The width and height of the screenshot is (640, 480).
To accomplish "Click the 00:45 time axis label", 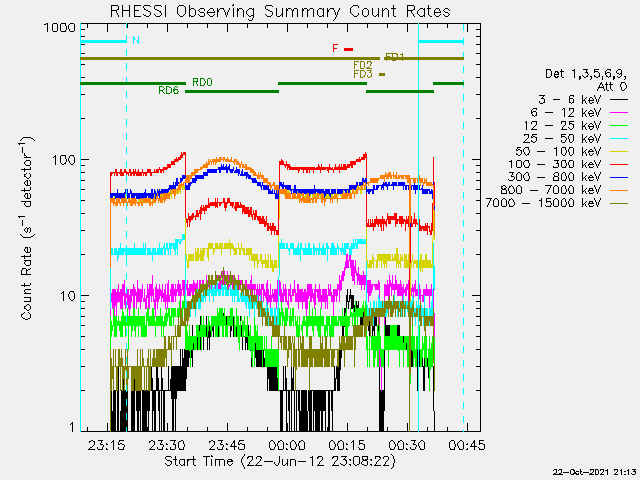I will click(x=467, y=445).
